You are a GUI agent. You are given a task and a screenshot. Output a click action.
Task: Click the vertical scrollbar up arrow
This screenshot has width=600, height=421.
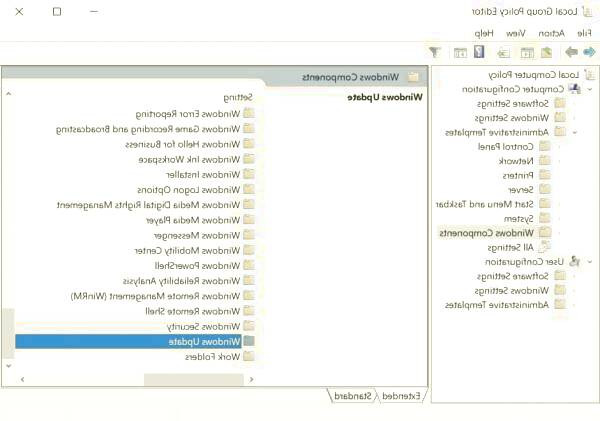pyautogui.click(x=8, y=94)
